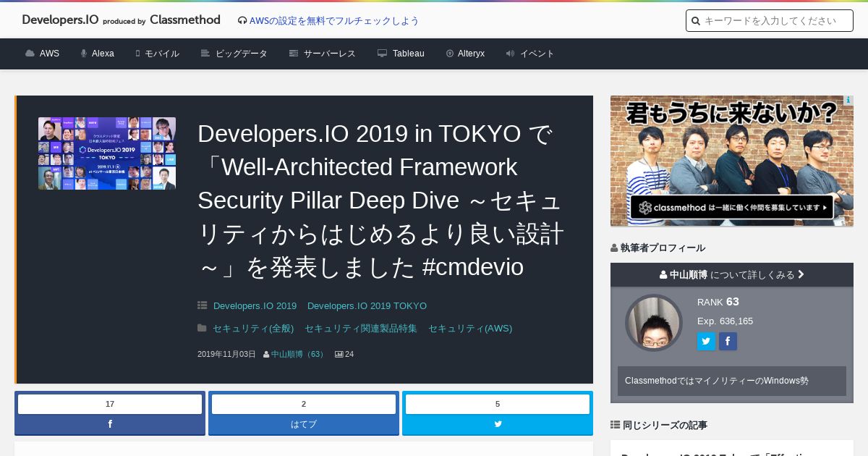Open author link 中山順博（63）
This screenshot has width=868, height=456.
[298, 355]
